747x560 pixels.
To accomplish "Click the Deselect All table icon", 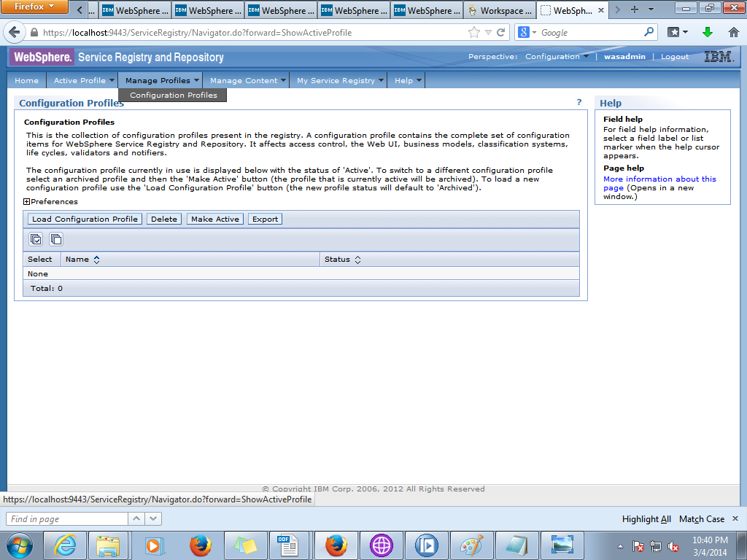I will point(56,239).
